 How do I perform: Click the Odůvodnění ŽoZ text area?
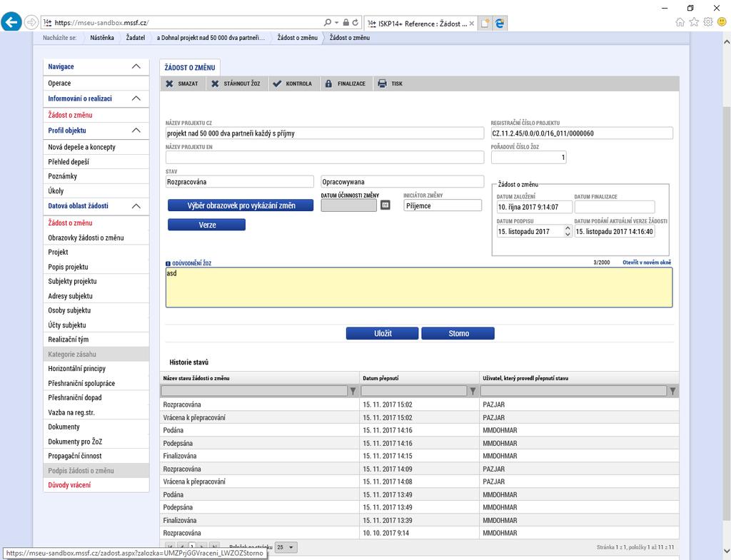coord(418,287)
